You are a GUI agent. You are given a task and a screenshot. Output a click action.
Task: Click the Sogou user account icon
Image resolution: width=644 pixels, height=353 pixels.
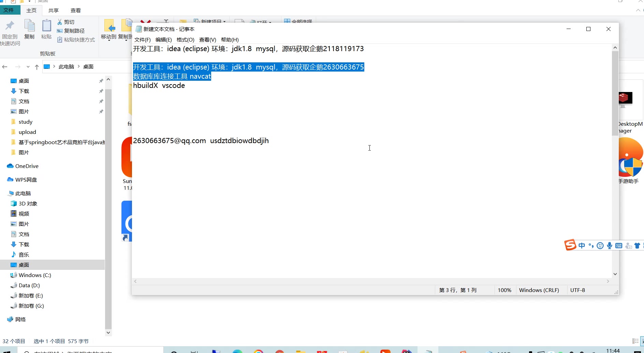[628, 246]
